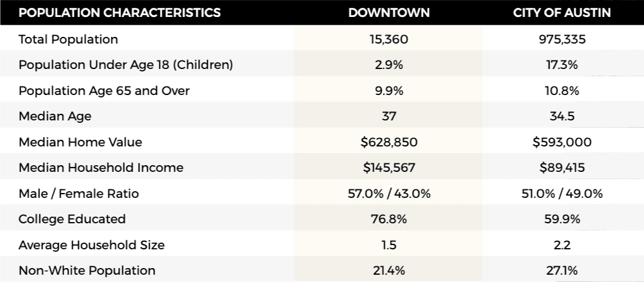Select the College Educated row label
The height and width of the screenshot is (282, 644).
[x=72, y=219]
